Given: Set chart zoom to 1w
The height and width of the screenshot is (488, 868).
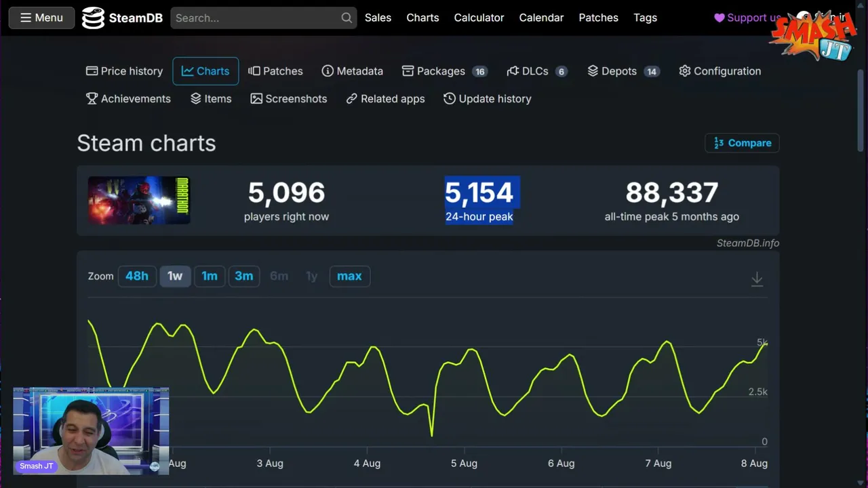Looking at the screenshot, I should pyautogui.click(x=175, y=276).
